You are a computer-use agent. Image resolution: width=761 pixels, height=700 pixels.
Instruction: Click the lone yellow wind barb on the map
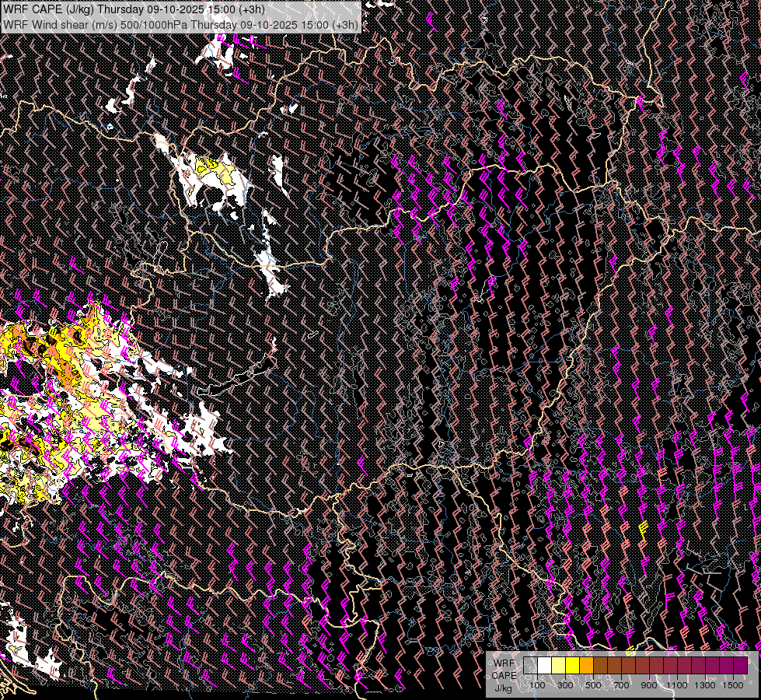(644, 532)
